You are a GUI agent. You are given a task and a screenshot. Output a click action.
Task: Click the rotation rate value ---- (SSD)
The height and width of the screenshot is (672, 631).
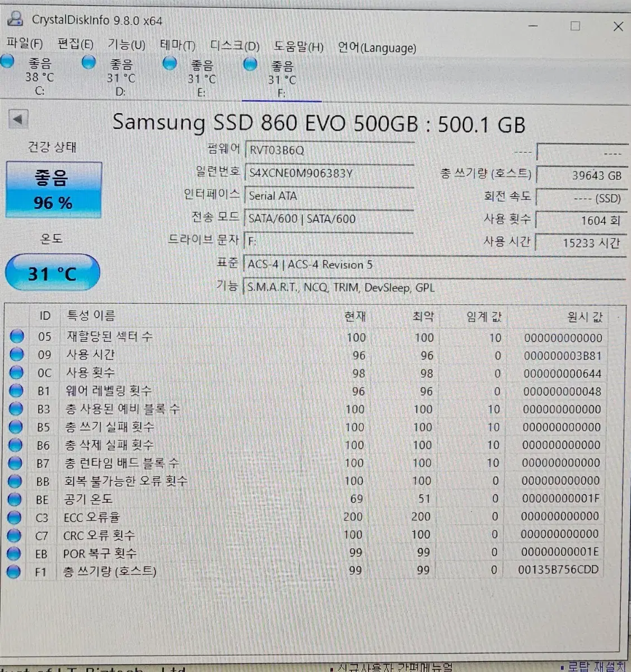coord(581,198)
